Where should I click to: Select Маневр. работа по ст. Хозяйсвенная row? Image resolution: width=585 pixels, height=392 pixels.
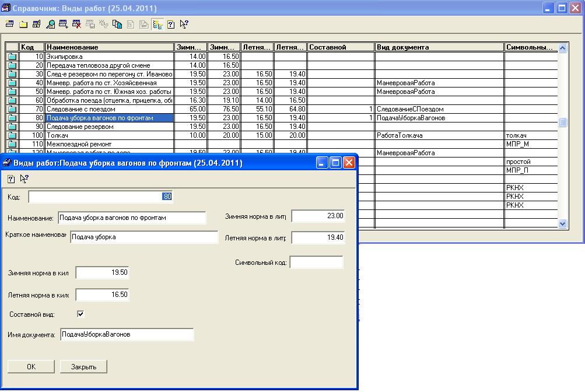pos(109,83)
